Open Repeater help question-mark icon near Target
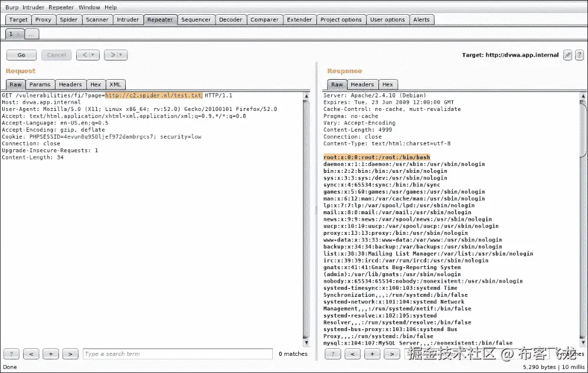Screen dimensions: 588x373 pos(579,55)
